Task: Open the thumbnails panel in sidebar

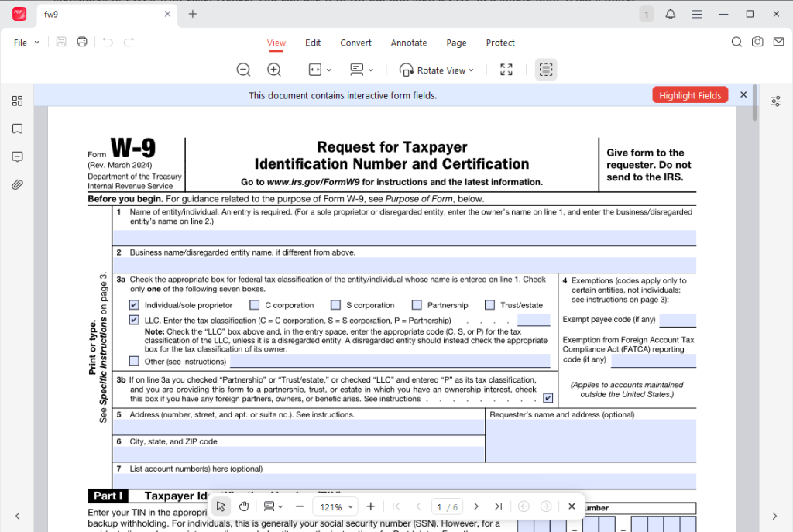Action: [17, 101]
